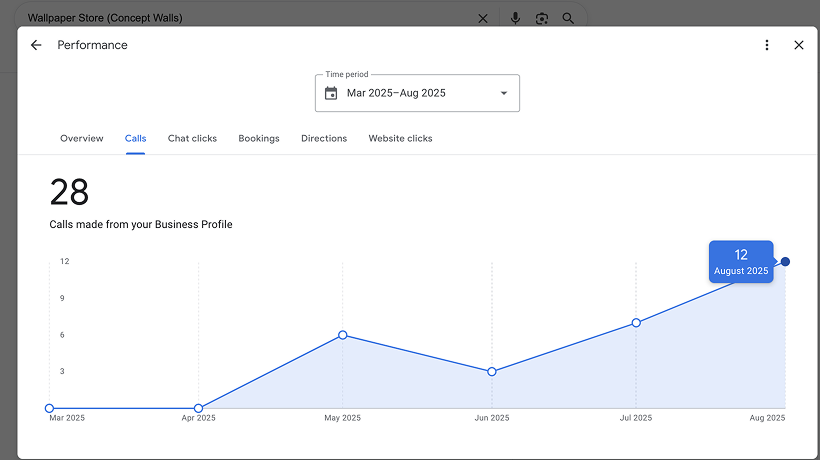The image size is (820, 460).
Task: Close the Performance dialog with X
Action: click(799, 45)
